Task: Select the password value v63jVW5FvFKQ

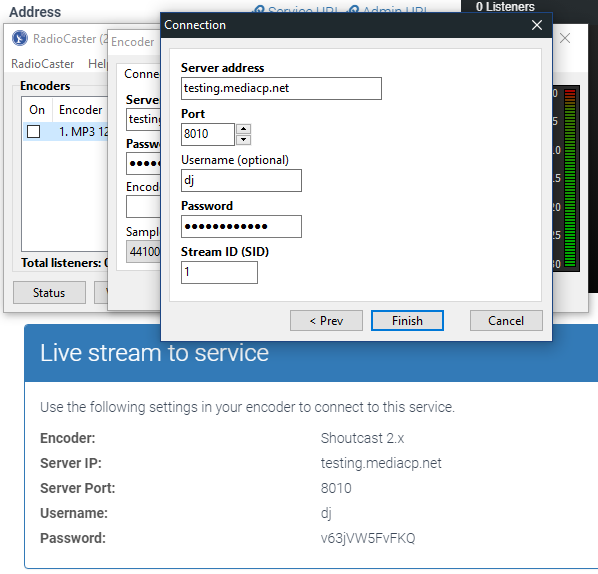Action: click(368, 538)
